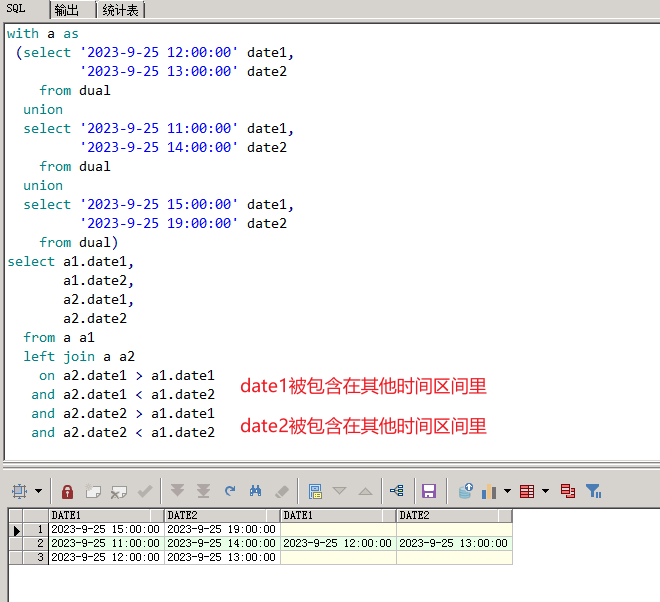Click the linked query tree icon
Image resolution: width=660 pixels, height=602 pixels.
pos(397,491)
